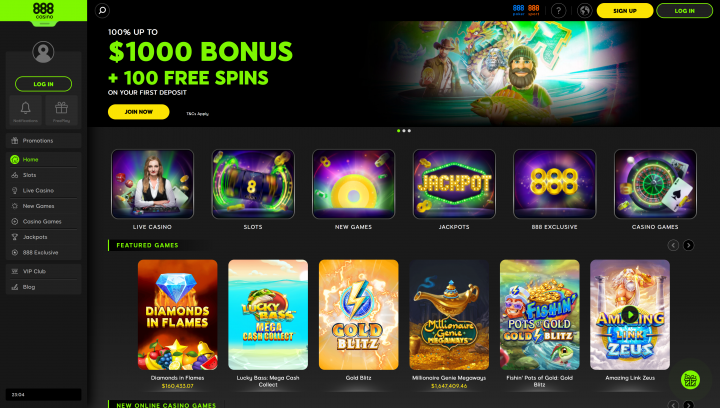Open the globe language selector icon

tap(584, 10)
